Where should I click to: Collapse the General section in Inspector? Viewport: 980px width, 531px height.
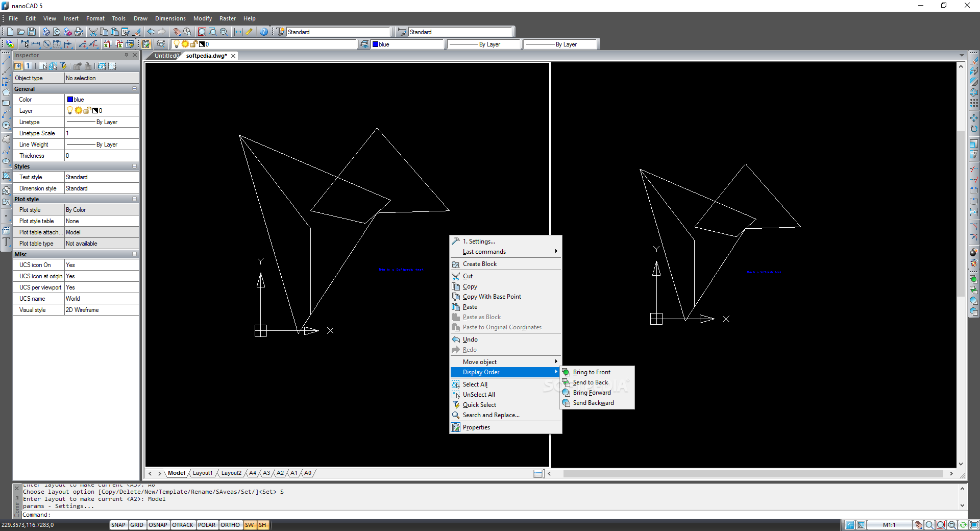point(135,89)
